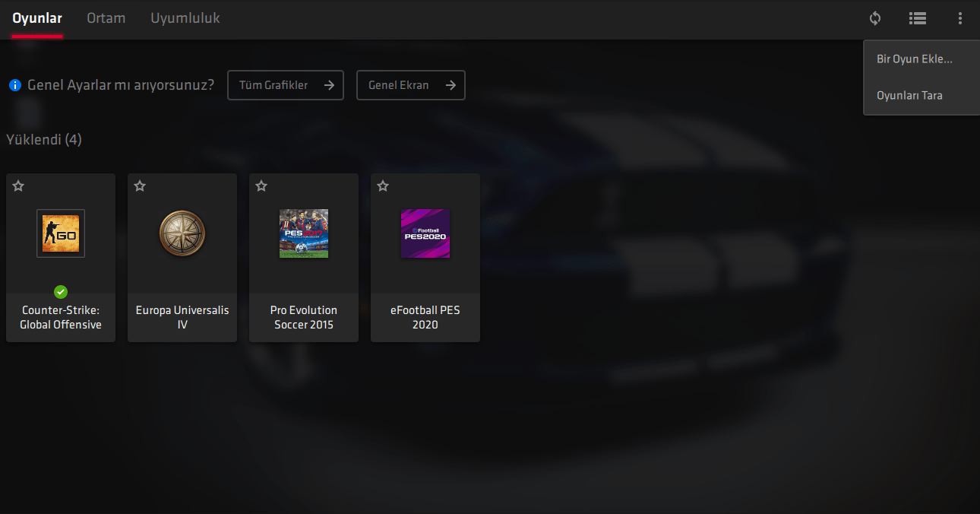This screenshot has height=514, width=980.
Task: Open the Europa Universalis IV compass icon
Action: coord(182,233)
